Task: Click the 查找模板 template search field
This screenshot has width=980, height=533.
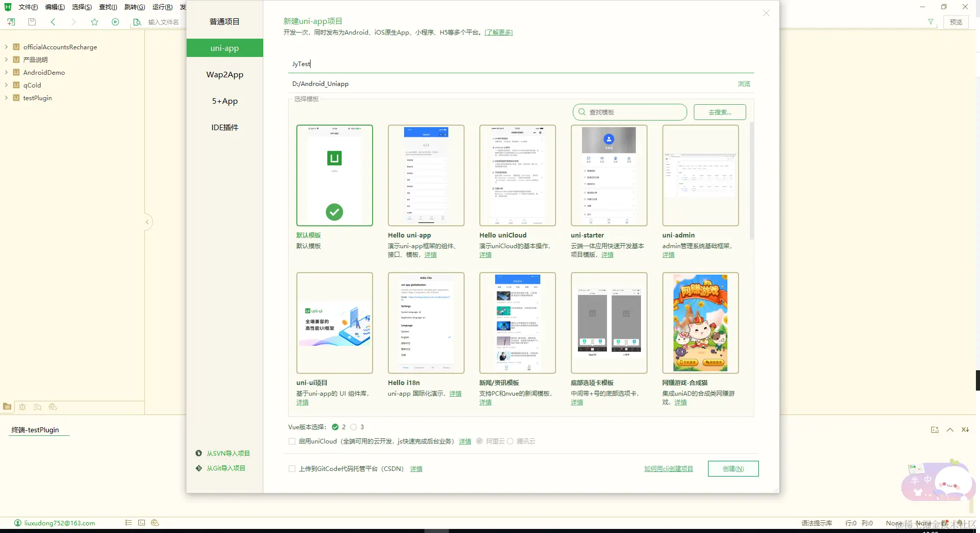Action: click(x=630, y=112)
